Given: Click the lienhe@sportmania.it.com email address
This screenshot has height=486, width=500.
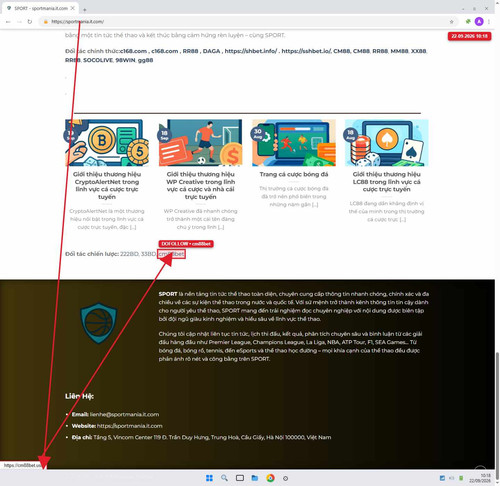Looking at the screenshot, I should click(124, 414).
